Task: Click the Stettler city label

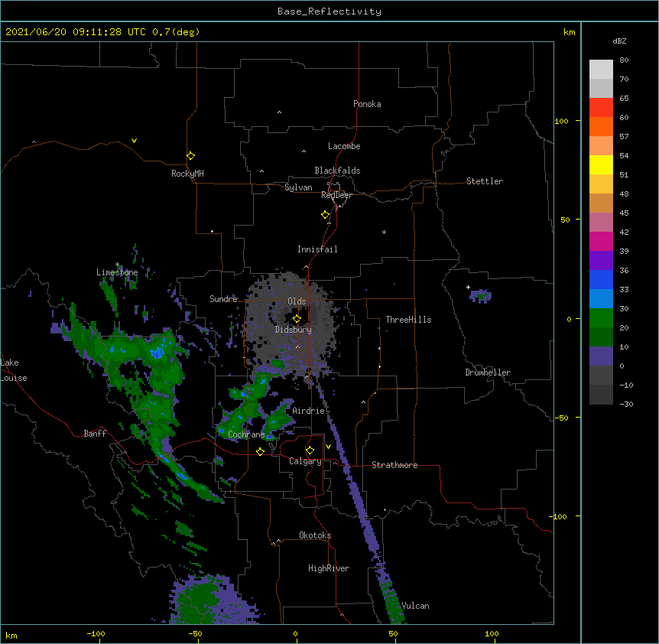Action: 485,181
